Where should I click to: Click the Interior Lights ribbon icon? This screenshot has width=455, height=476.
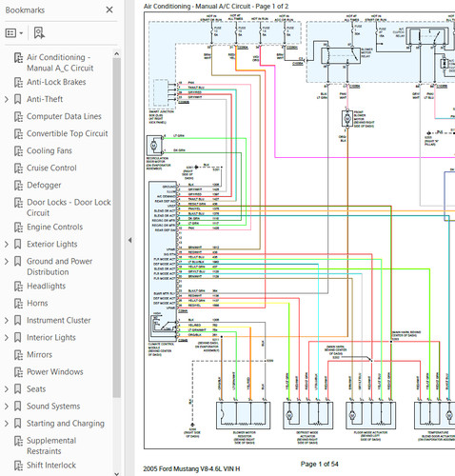18,338
